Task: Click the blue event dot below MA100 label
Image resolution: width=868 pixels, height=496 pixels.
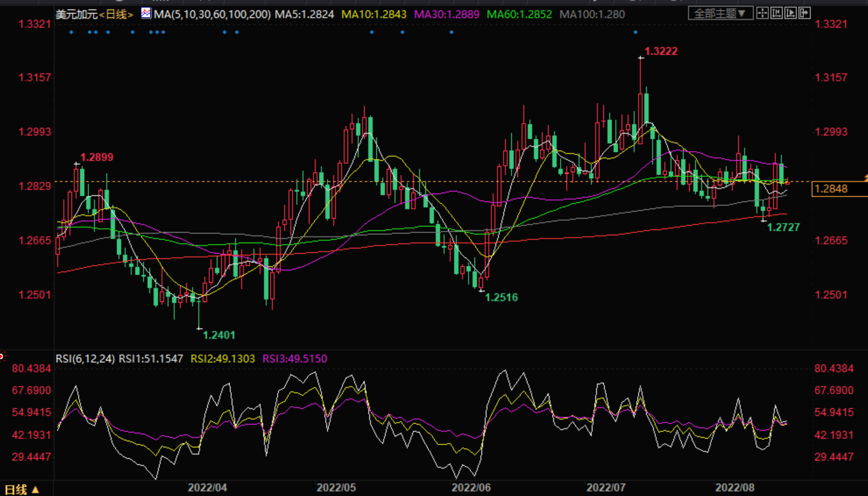Action: [x=636, y=32]
